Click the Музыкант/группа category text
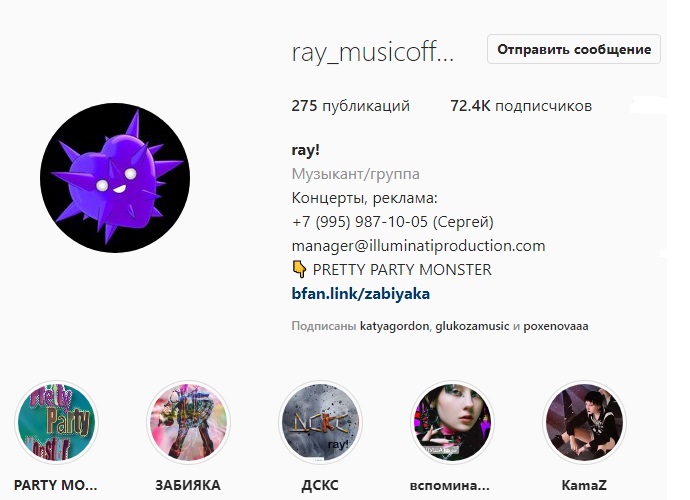The image size is (690, 500). (356, 174)
